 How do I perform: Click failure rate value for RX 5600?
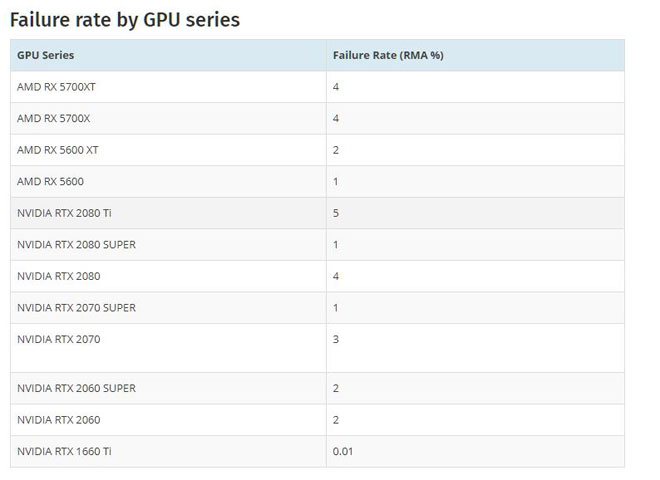[336, 181]
